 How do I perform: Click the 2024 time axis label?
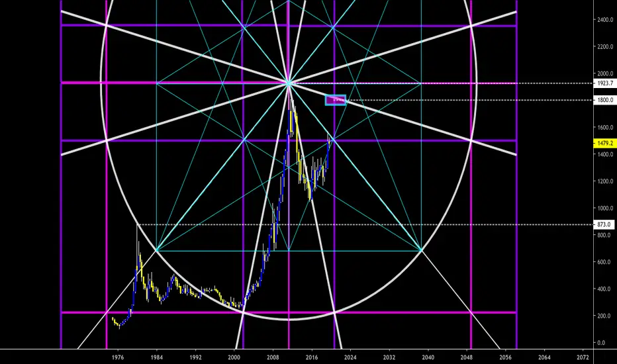tap(350, 357)
